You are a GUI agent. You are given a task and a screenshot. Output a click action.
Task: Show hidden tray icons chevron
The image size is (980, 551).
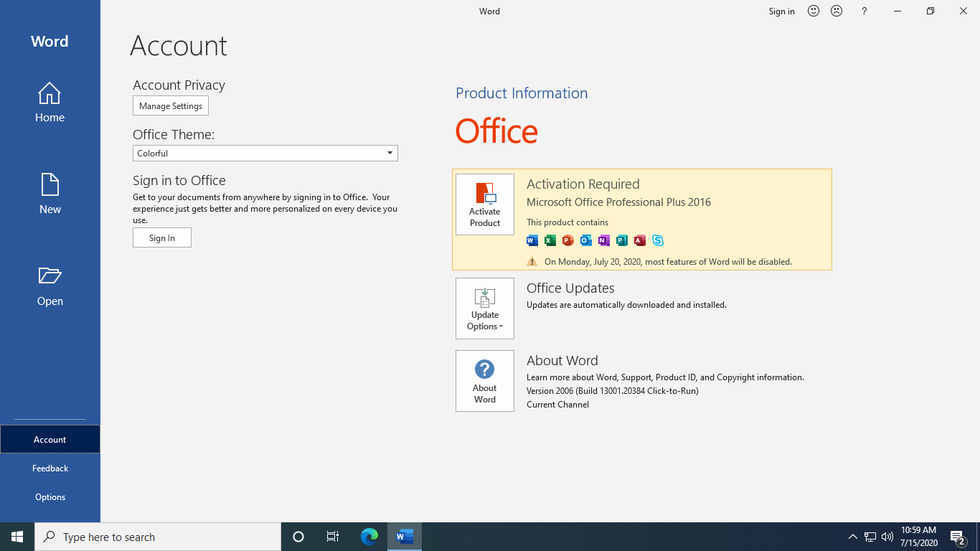pyautogui.click(x=853, y=537)
